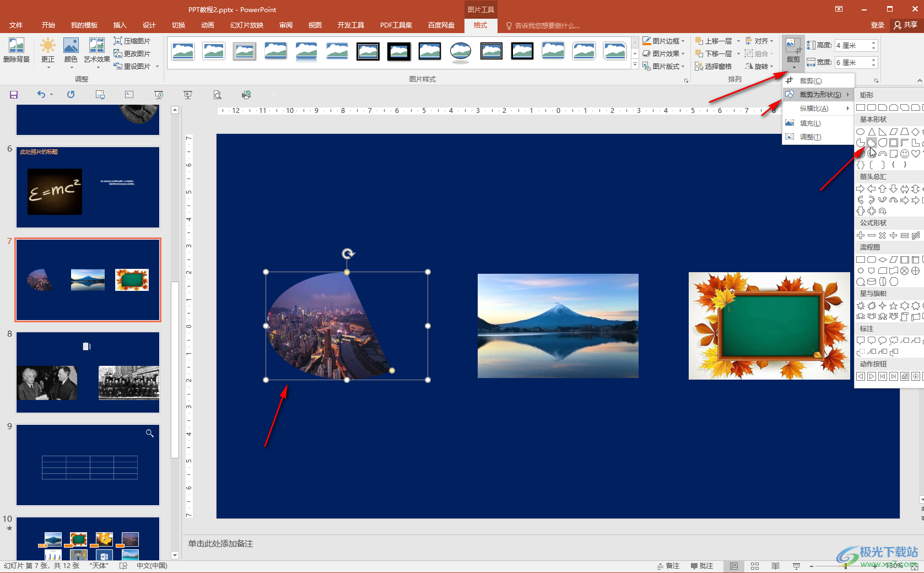Choose the oval shape in basic shapes
This screenshot has width=924, height=573.
tap(861, 132)
